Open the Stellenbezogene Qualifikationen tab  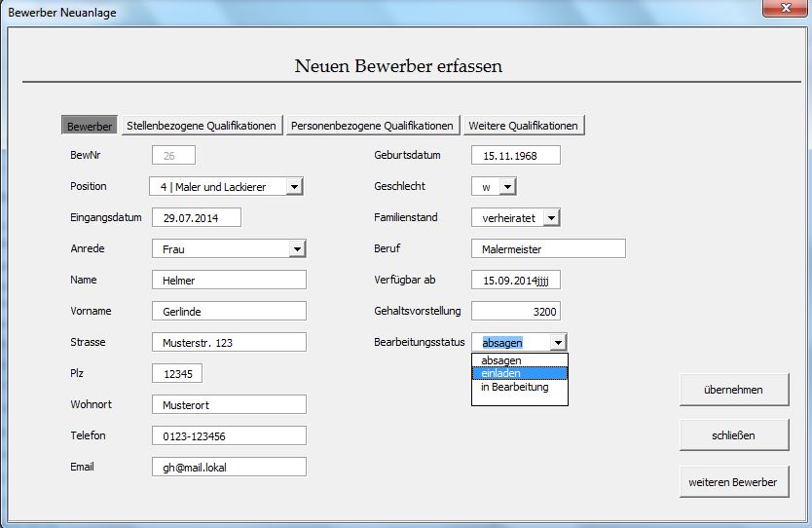(x=202, y=126)
